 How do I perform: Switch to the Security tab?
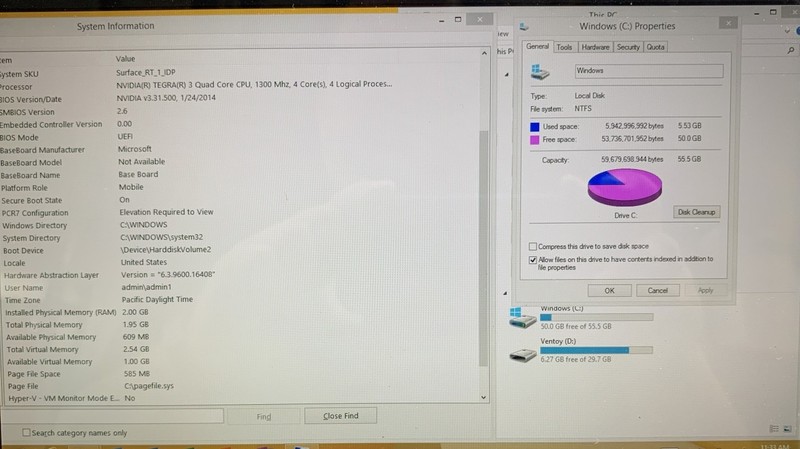628,47
